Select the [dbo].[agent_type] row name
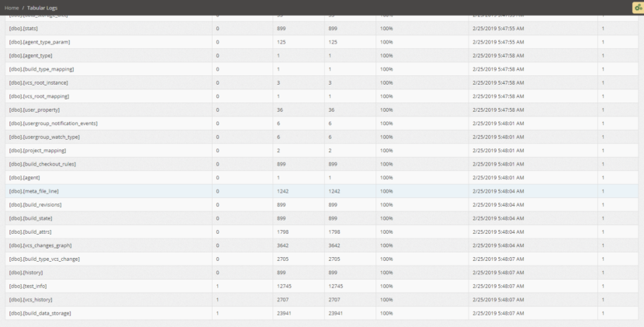Image resolution: width=644 pixels, height=327 pixels. pyautogui.click(x=30, y=55)
